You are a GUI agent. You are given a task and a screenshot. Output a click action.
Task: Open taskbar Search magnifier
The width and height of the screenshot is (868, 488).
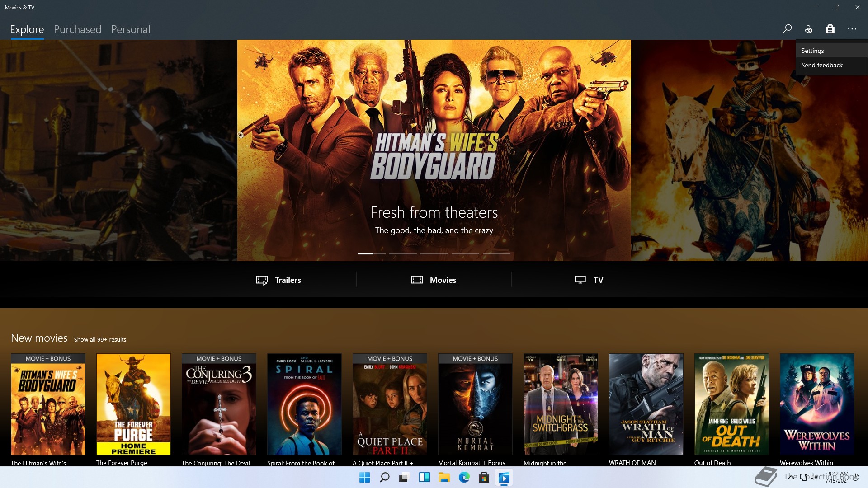click(x=384, y=477)
